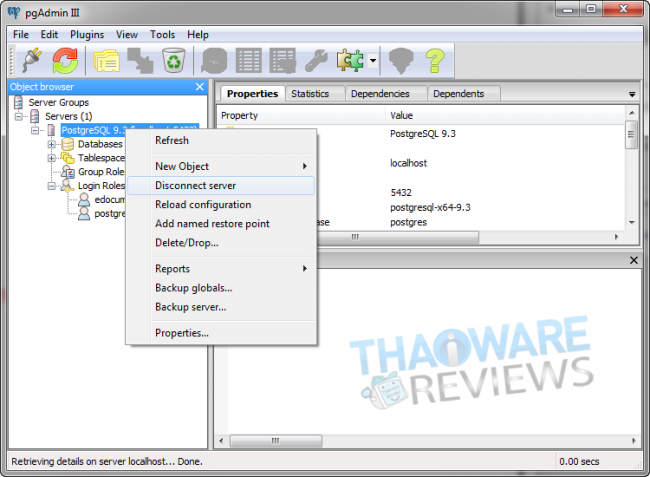Open the New Object submenu
The image size is (650, 477).
221,166
